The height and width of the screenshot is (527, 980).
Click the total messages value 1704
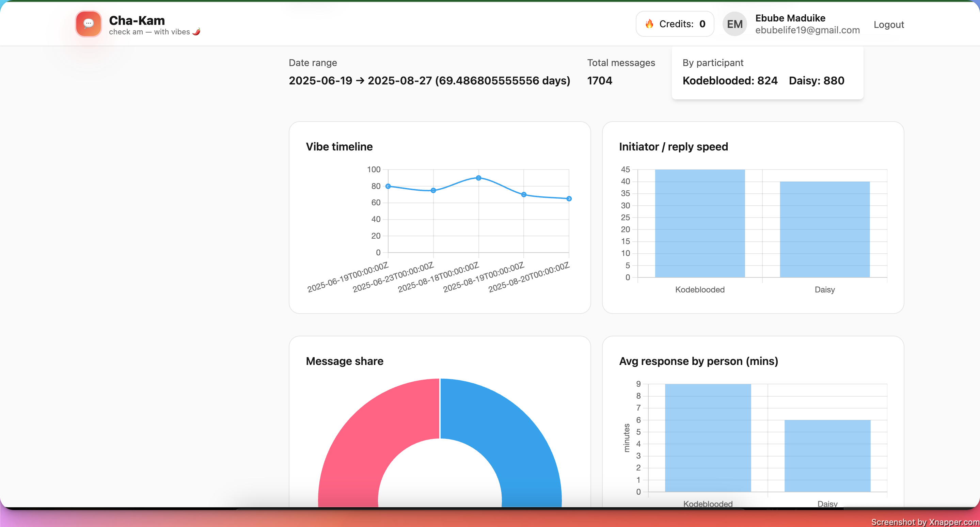pos(600,81)
